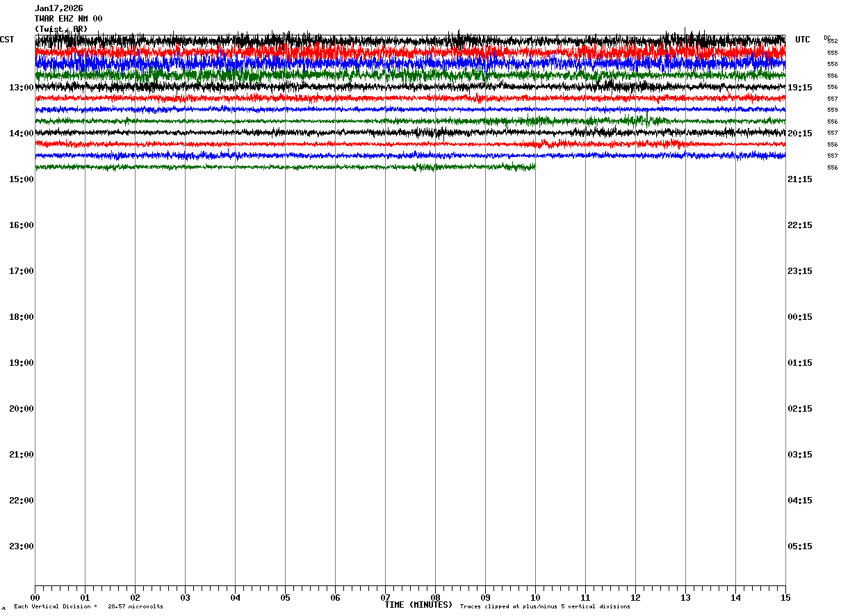Select the 23:00 CST time label
The width and height of the screenshot is (841, 616).
click(22, 546)
